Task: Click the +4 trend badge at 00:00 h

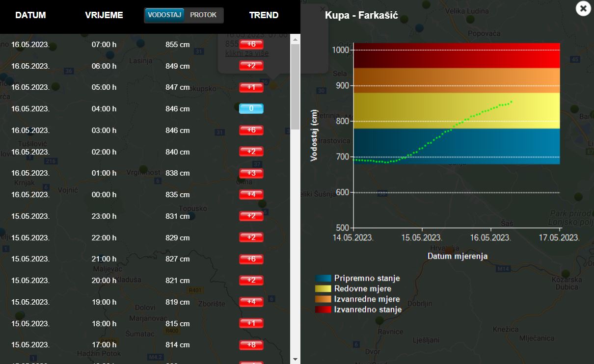Action: point(251,195)
